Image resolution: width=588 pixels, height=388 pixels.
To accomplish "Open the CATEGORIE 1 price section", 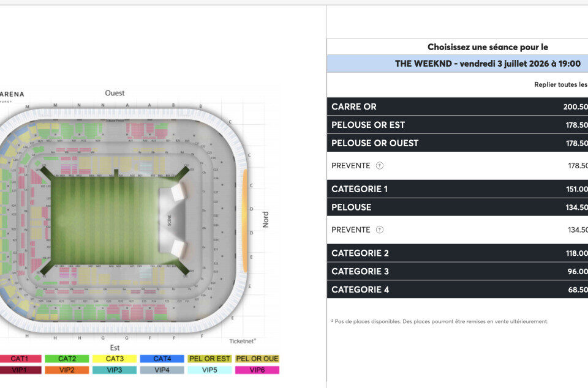I will tap(458, 189).
